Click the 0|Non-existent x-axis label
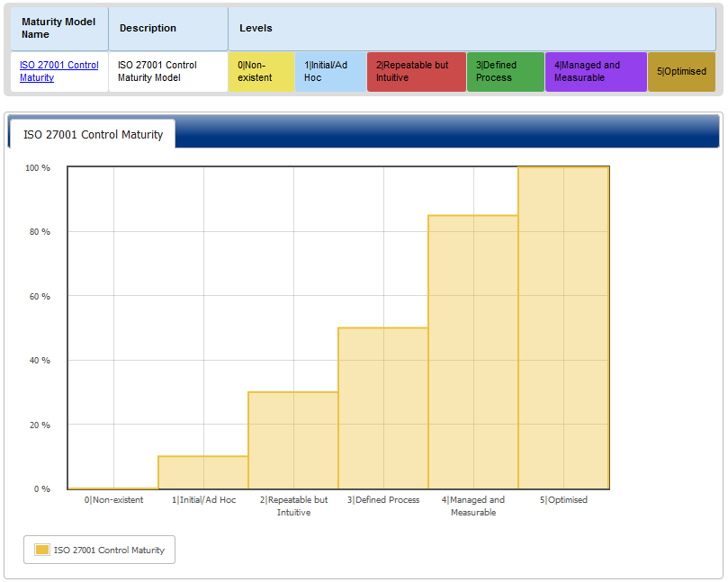Image resolution: width=728 pixels, height=582 pixels. (x=113, y=500)
